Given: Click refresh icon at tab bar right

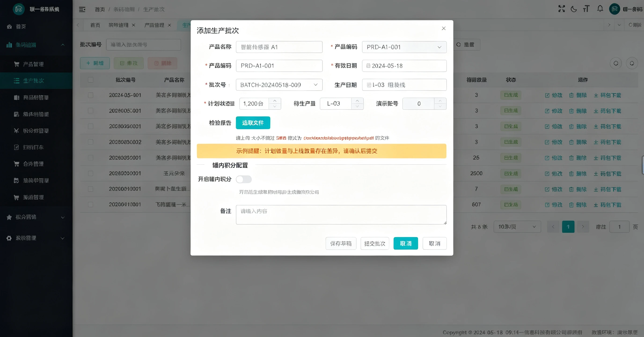Looking at the screenshot, I should [x=630, y=25].
